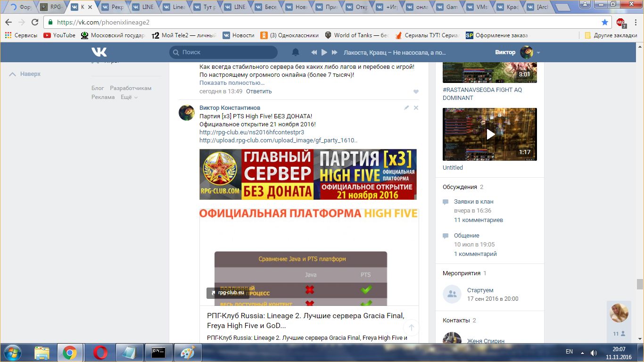Open upload.rpg-club.com image link
This screenshot has height=362, width=644.
pos(279,140)
